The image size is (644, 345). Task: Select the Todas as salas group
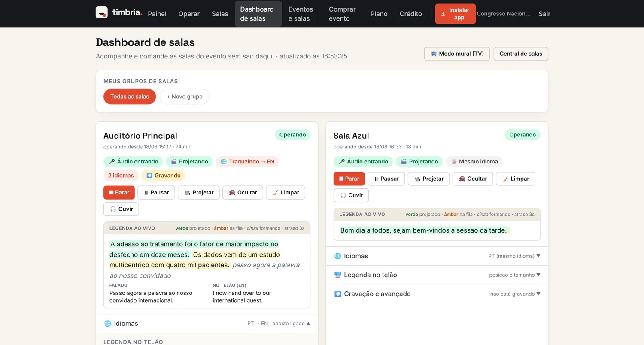(x=130, y=97)
